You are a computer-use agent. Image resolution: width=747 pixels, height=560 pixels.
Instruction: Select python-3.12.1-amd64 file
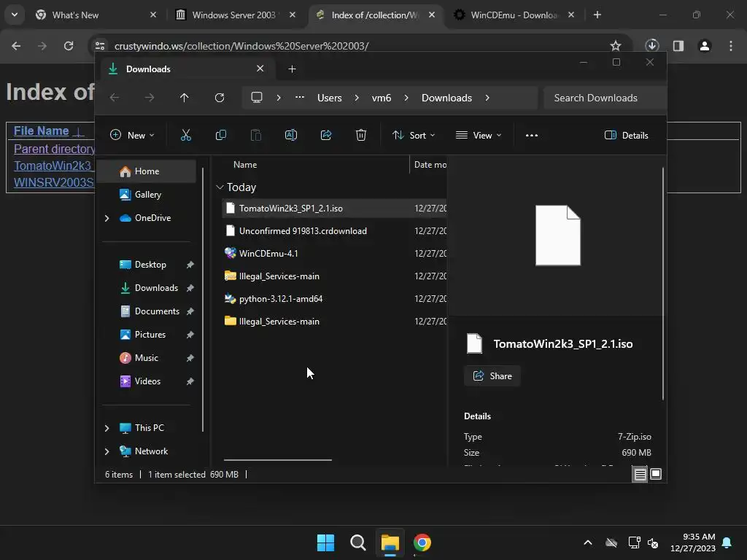click(333, 299)
